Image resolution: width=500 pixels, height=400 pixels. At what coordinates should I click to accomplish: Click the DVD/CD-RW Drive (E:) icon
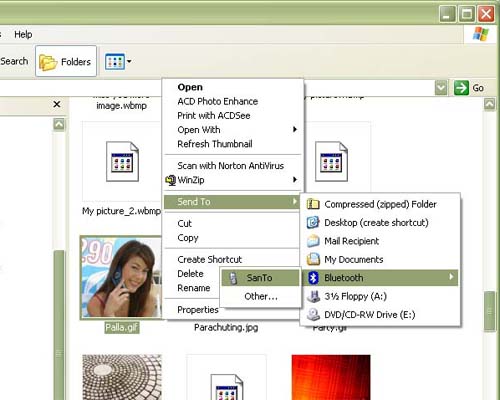[x=313, y=314]
